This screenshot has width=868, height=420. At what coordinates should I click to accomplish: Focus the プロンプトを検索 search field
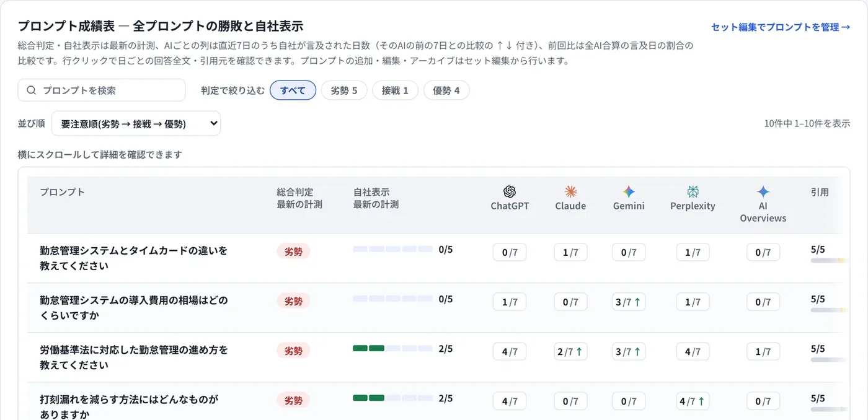click(x=102, y=90)
